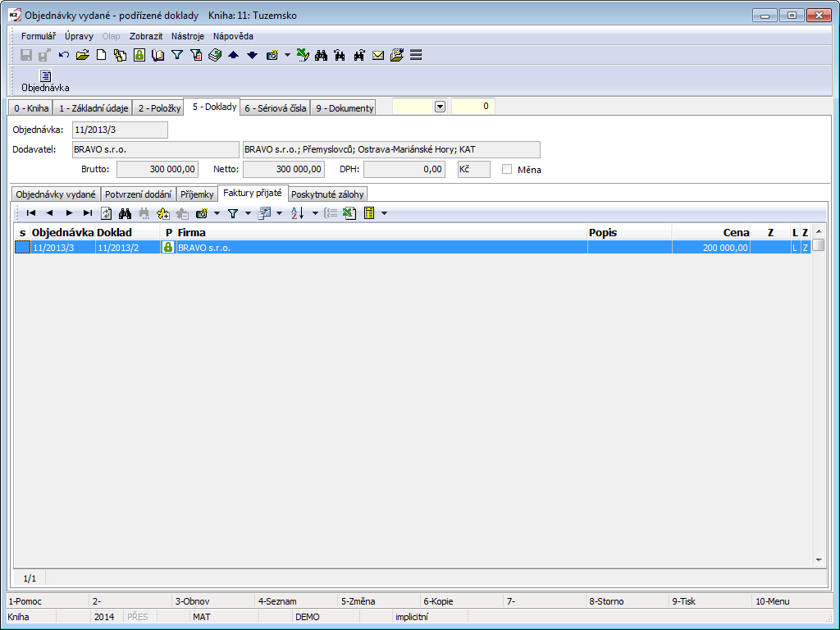Click the 10-Menu function key button
The image size is (840, 630).
[x=792, y=601]
